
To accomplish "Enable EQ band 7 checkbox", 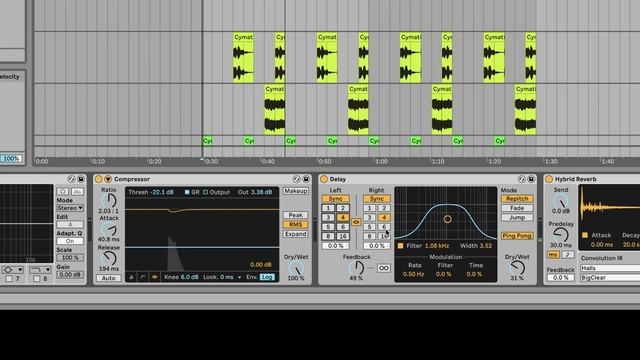I will 9,279.
